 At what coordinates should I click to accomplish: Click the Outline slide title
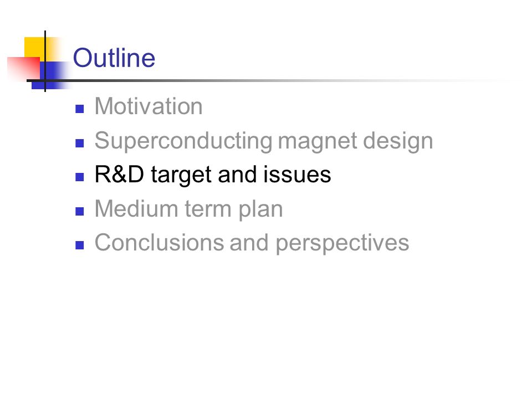(114, 58)
